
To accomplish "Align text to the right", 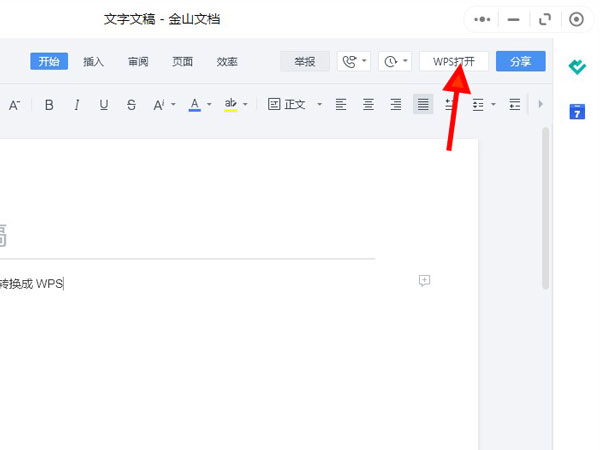I will click(396, 104).
